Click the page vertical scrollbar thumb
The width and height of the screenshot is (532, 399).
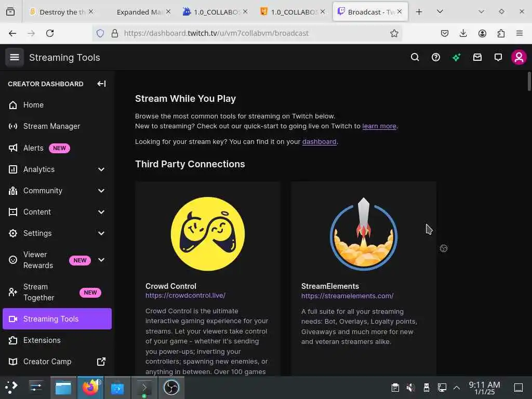[x=529, y=82]
